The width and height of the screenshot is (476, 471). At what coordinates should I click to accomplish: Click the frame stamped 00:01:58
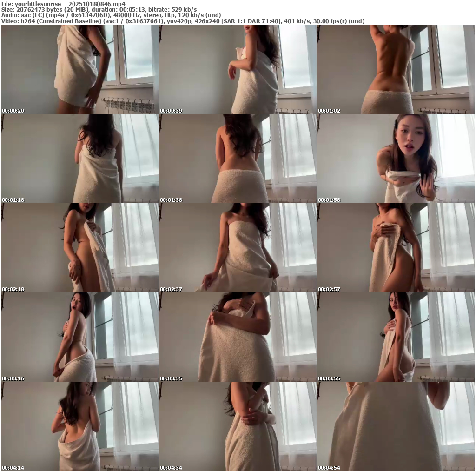click(x=396, y=159)
